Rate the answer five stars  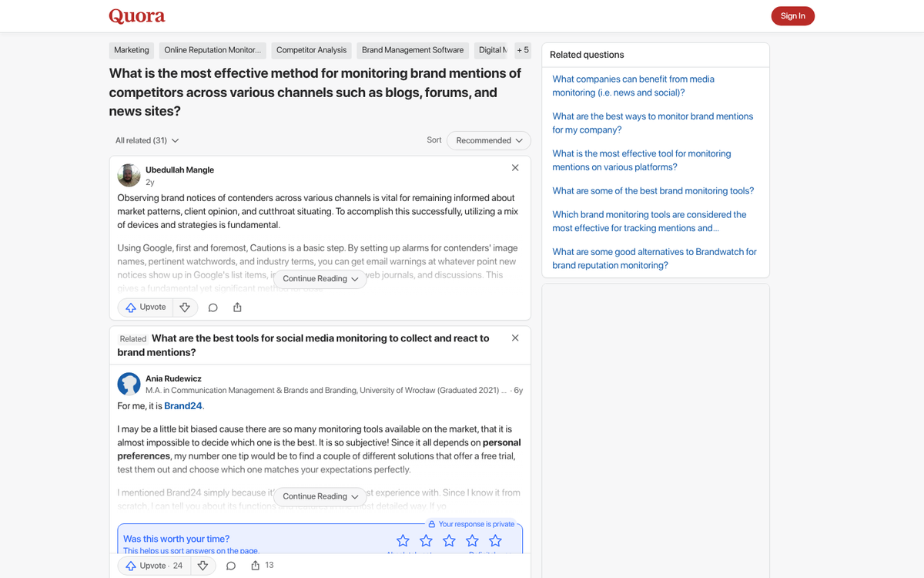pos(495,540)
